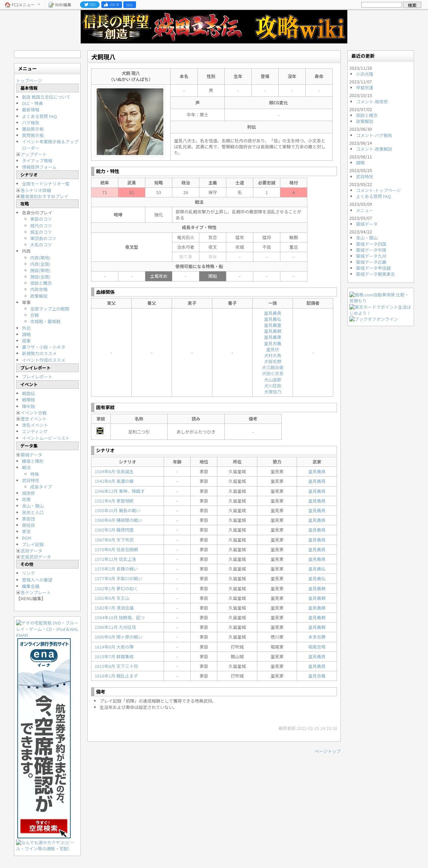This screenshot has width=428, height=868.
Task: Focus the empty field above メニュー
Action: (47, 54)
